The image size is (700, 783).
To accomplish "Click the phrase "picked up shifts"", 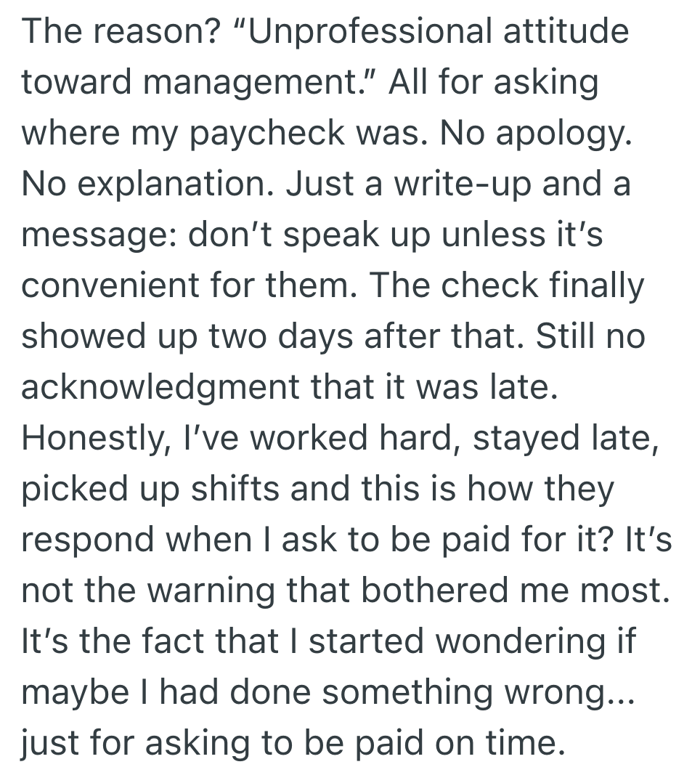I will 150,490.
